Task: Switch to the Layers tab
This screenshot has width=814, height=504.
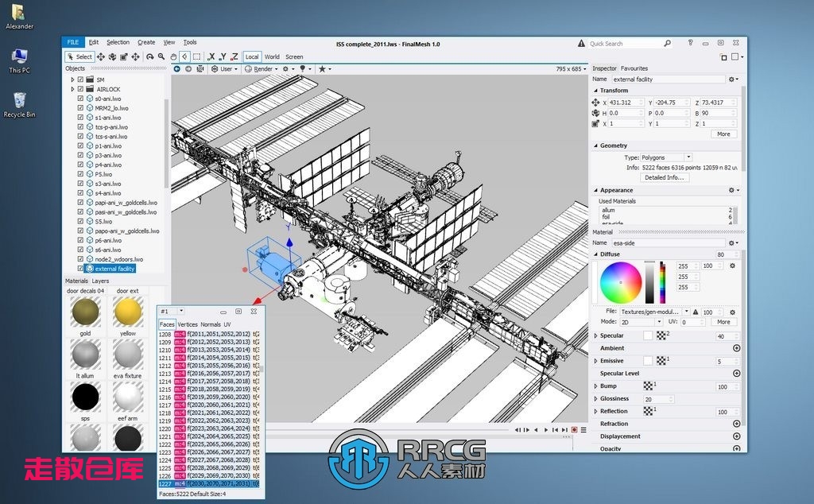Action: click(100, 281)
